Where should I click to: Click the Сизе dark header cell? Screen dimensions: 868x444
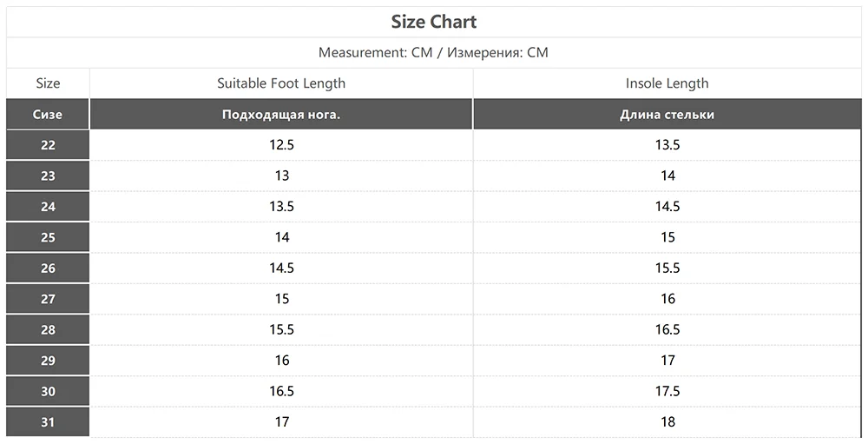[48, 114]
